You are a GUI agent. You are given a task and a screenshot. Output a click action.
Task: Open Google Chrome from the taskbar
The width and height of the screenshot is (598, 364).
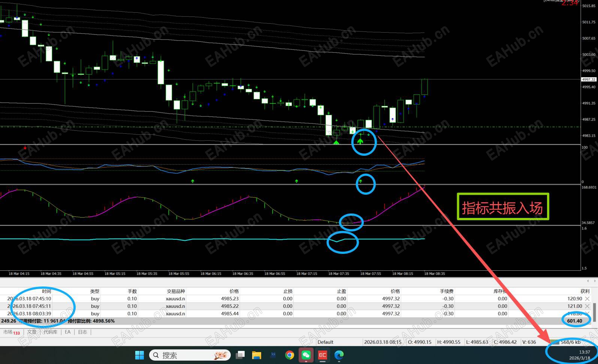coord(289,355)
